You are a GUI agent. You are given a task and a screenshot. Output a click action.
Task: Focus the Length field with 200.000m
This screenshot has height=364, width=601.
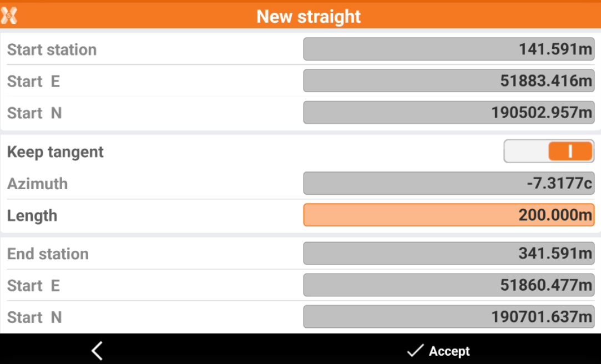coord(448,215)
